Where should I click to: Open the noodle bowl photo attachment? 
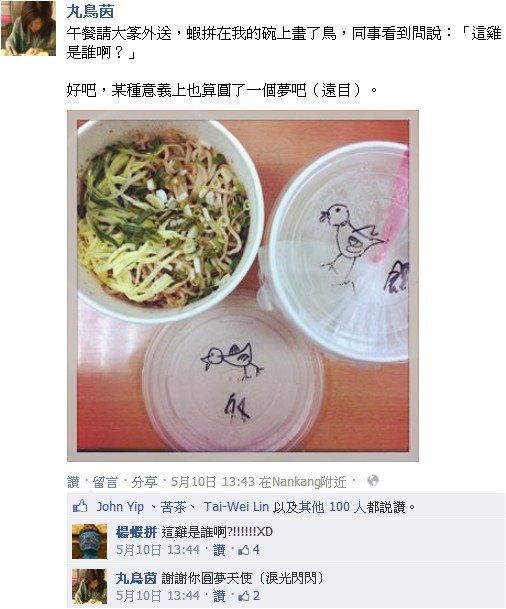[243, 286]
